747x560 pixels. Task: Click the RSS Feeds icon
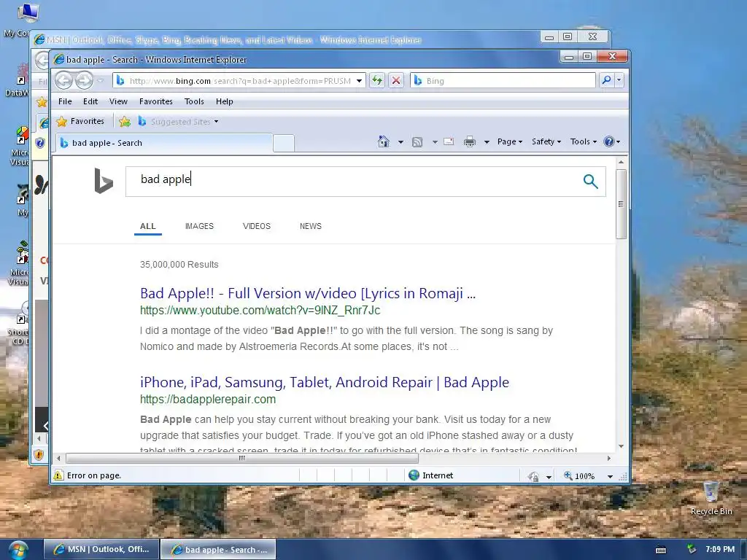click(417, 142)
